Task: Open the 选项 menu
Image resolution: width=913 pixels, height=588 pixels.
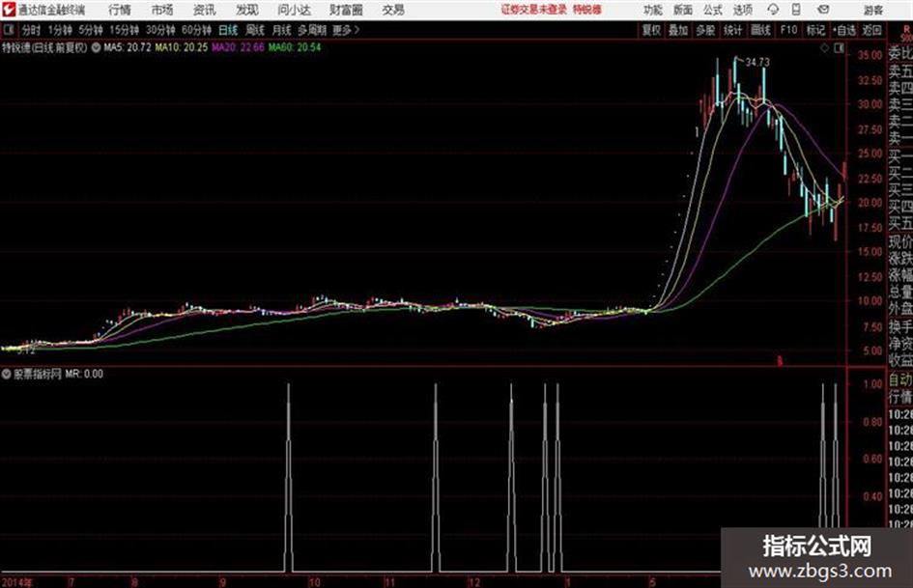Action: point(742,10)
